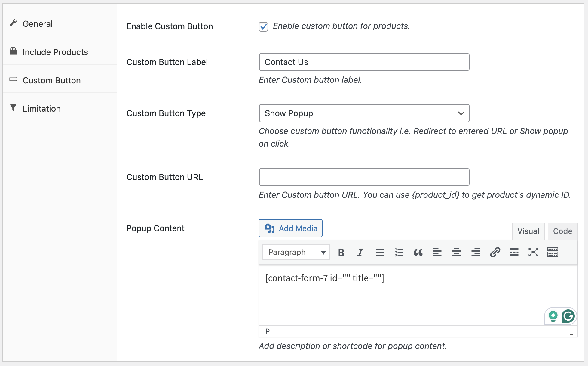Open the Custom Button Type dropdown

tap(364, 113)
